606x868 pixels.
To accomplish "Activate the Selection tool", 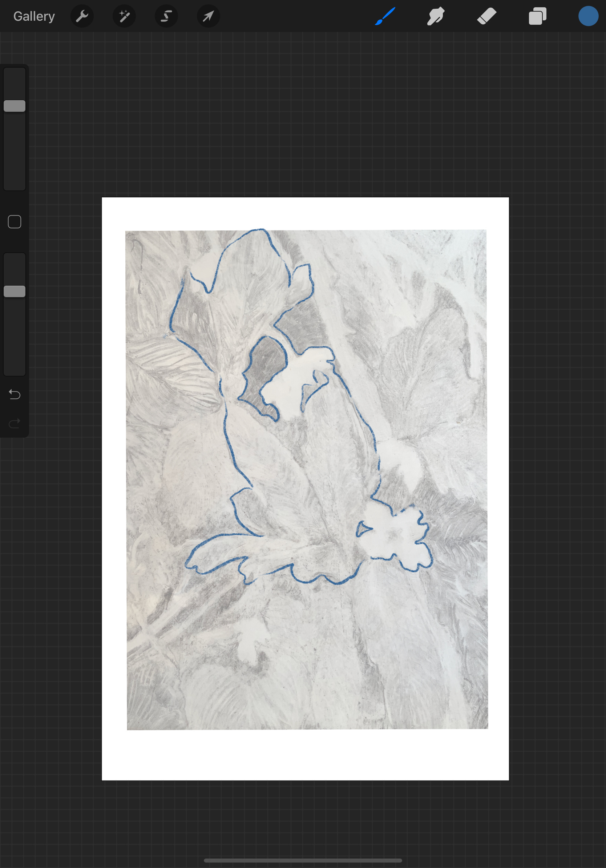I will click(x=166, y=16).
